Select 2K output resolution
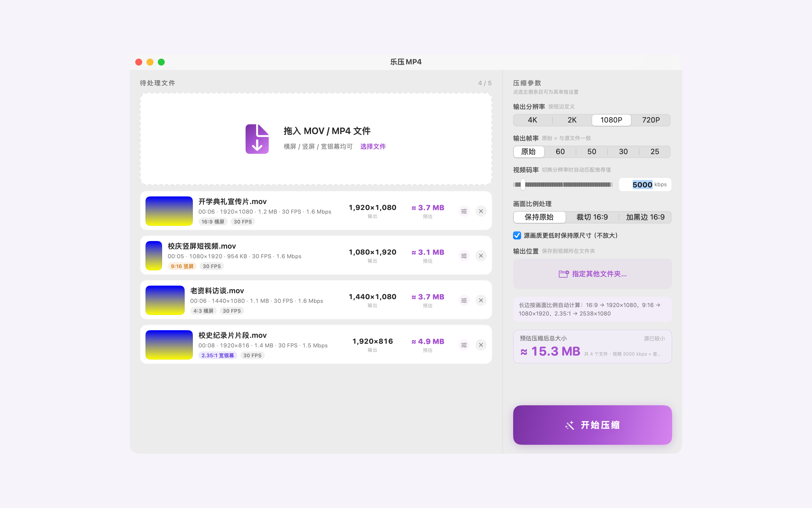The width and height of the screenshot is (812, 508). (572, 120)
